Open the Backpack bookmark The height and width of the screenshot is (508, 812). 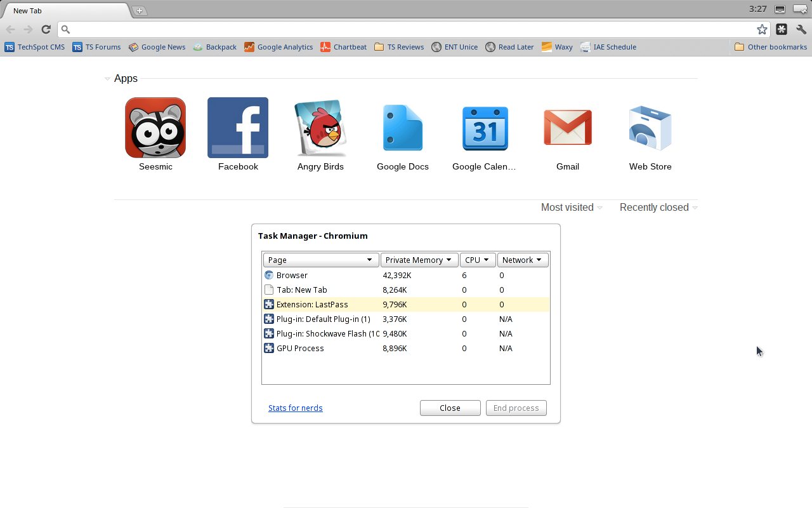pos(215,47)
